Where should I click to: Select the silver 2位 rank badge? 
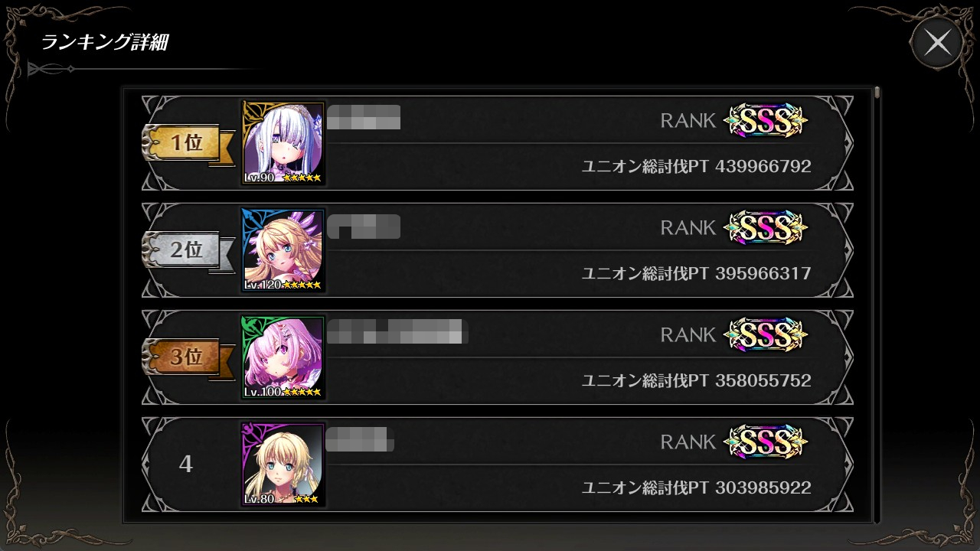coord(188,251)
